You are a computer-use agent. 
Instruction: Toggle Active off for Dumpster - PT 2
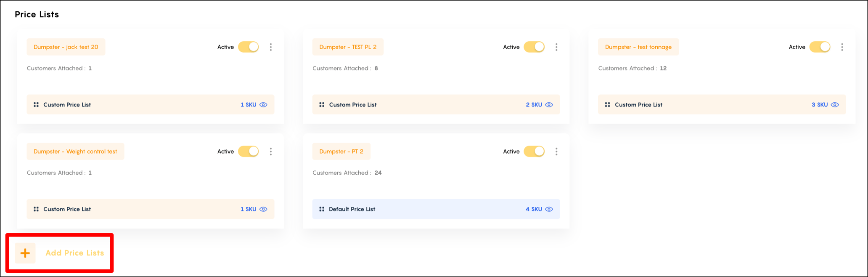pyautogui.click(x=534, y=151)
